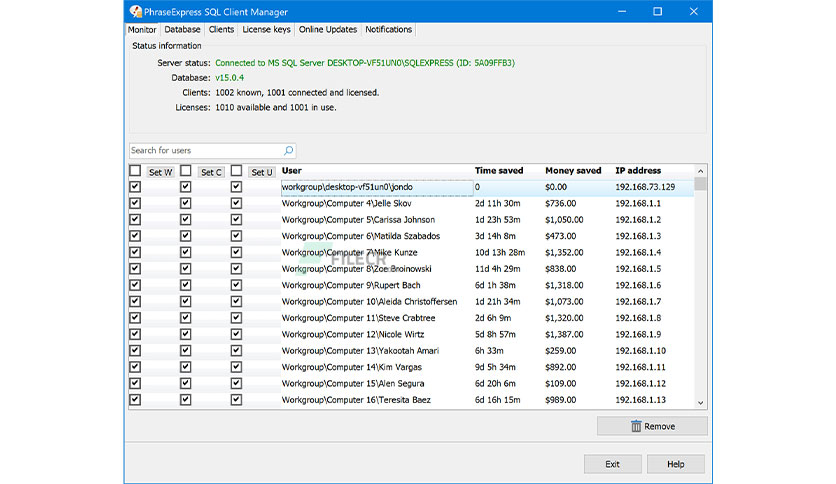Click the Exit button
The image size is (836, 484).
click(612, 464)
